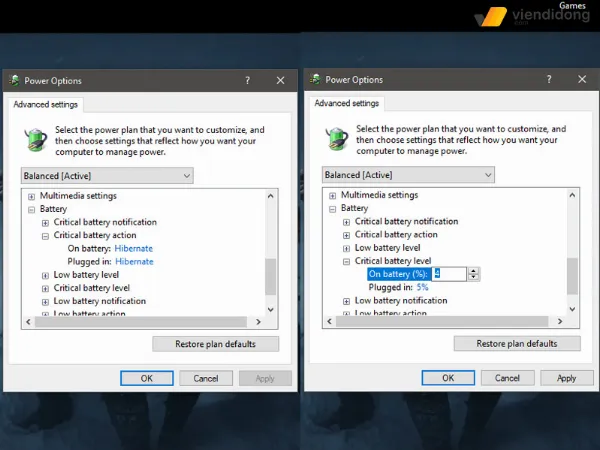Click the vertical scrollbar thumb in the right dialog
The width and height of the screenshot is (600, 450).
click(x=572, y=275)
